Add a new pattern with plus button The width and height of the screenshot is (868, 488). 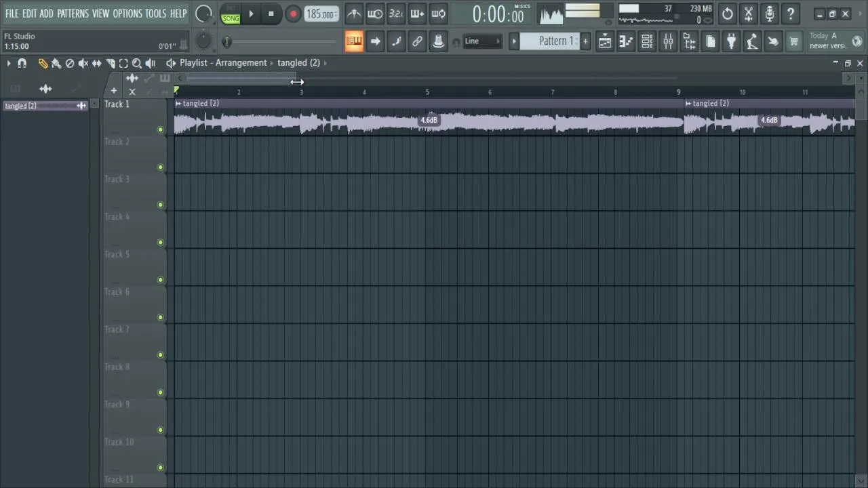[586, 41]
